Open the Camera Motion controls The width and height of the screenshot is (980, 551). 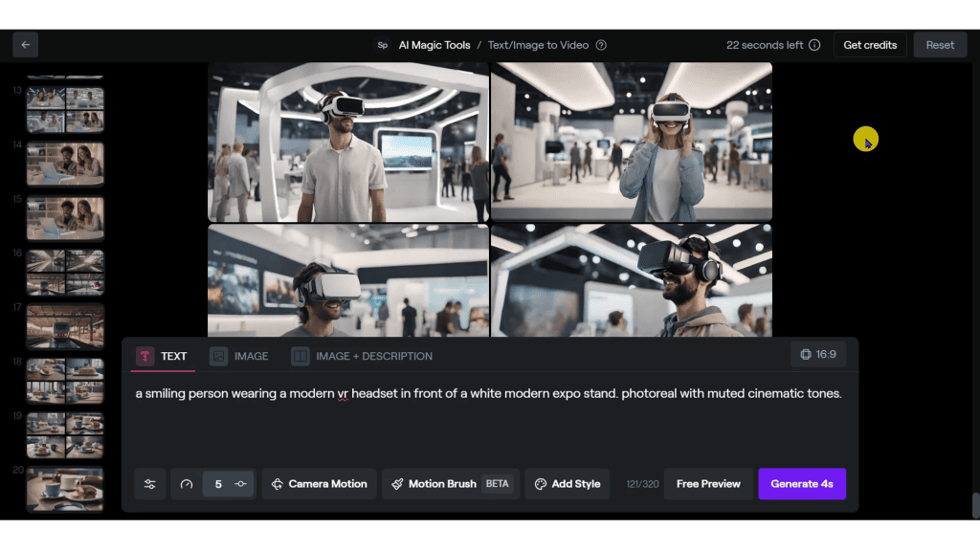319,484
